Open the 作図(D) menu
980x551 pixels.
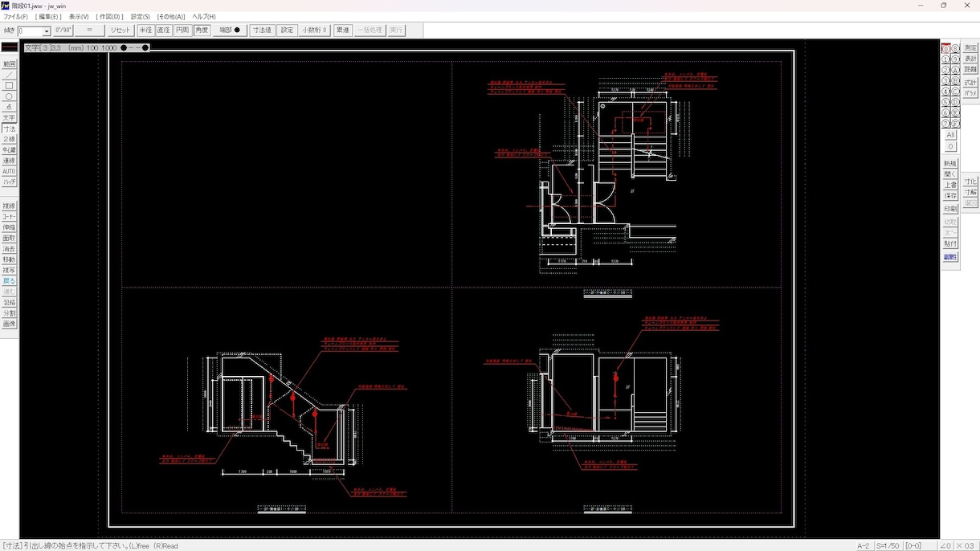click(x=109, y=16)
